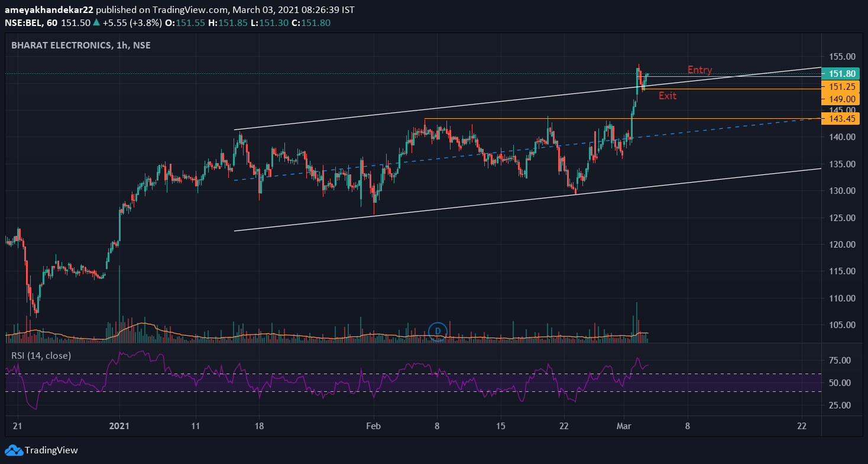Click the 125.00 price axis label
The image size is (868, 464).
click(842, 218)
